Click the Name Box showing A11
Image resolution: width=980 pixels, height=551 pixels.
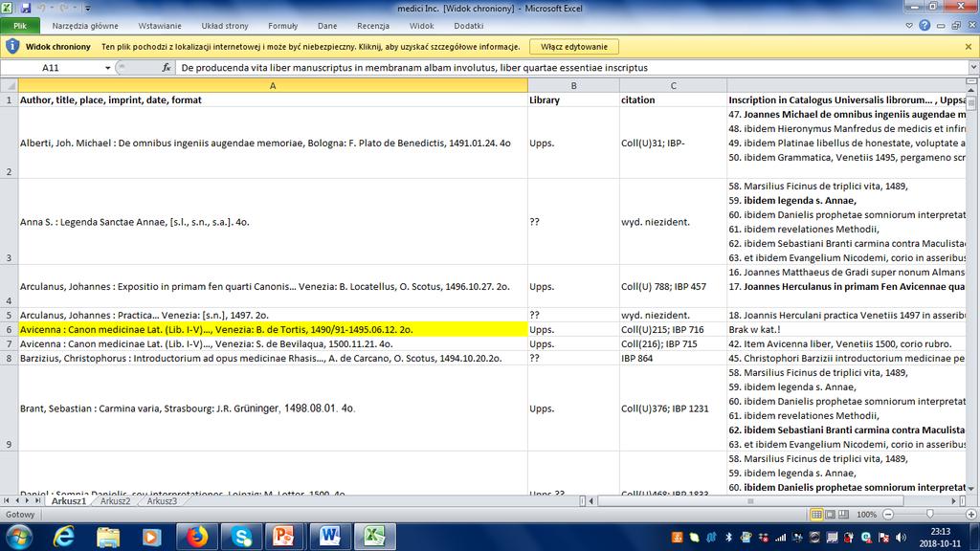[x=52, y=68]
